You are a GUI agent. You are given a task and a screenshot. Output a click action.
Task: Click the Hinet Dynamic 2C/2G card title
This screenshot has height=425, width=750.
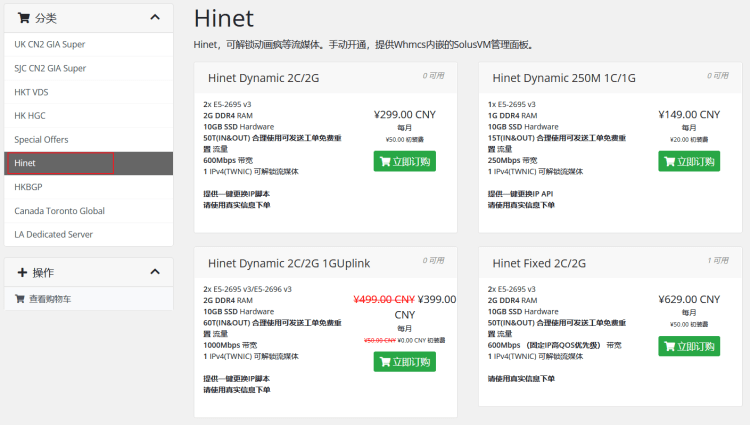[x=264, y=78]
